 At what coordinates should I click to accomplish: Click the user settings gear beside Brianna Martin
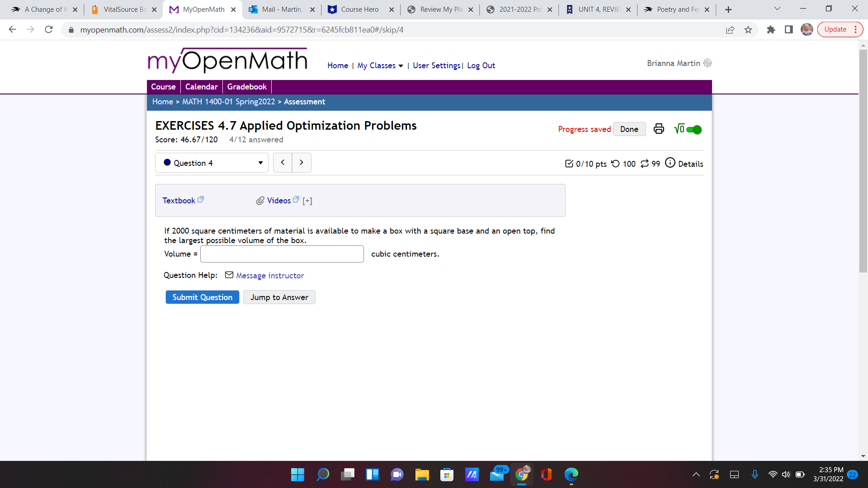click(708, 63)
